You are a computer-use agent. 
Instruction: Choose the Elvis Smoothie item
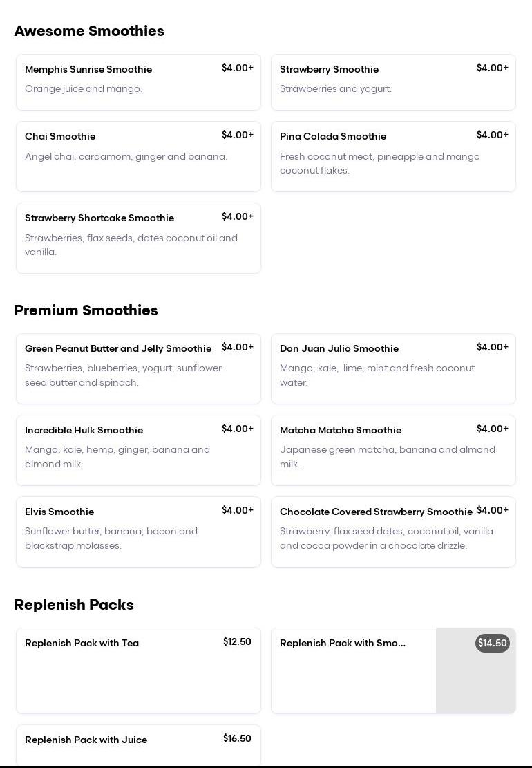(138, 532)
